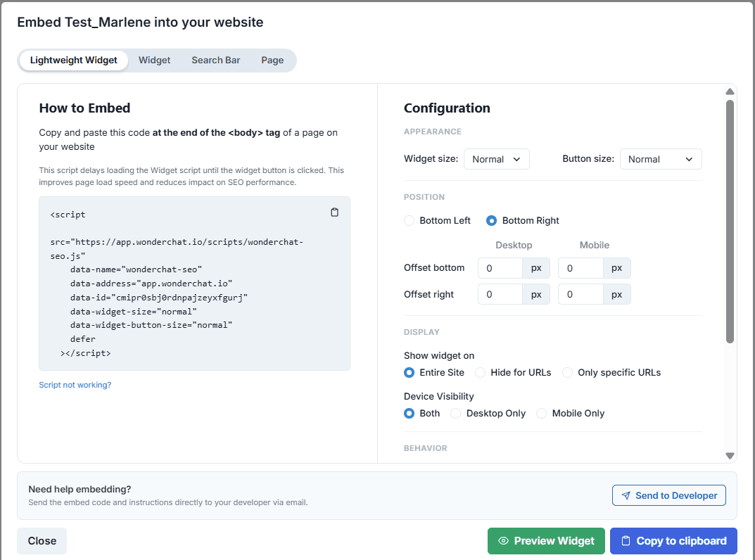
Task: Open the Script not working link
Action: pos(75,385)
